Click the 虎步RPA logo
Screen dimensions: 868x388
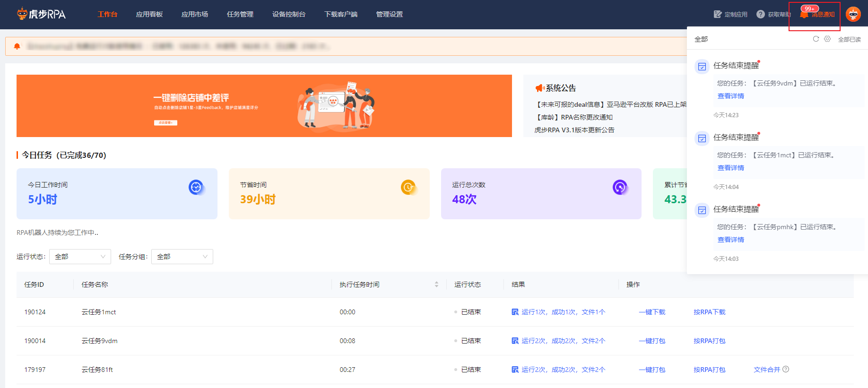pos(41,14)
